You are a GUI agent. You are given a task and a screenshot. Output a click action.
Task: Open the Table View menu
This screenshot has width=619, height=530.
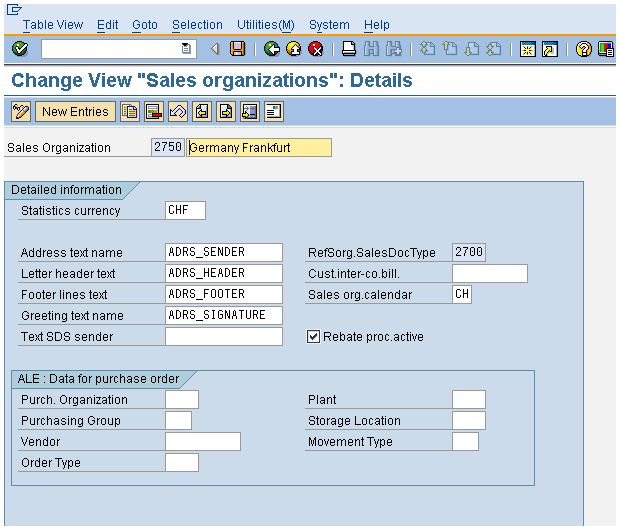click(x=53, y=25)
